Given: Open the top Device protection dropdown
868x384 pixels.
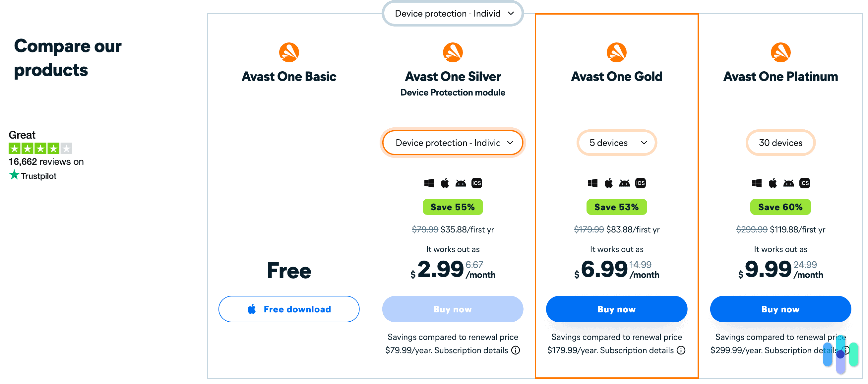Looking at the screenshot, I should coord(453,14).
